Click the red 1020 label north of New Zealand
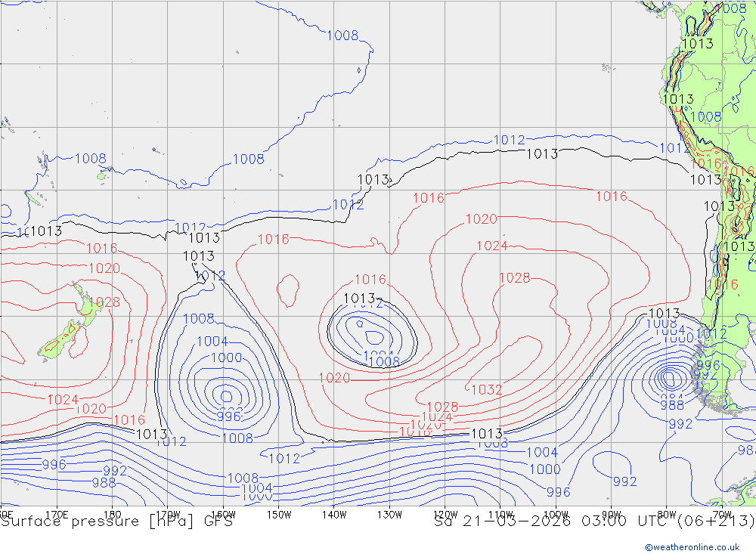The width and height of the screenshot is (756, 554). tap(104, 268)
